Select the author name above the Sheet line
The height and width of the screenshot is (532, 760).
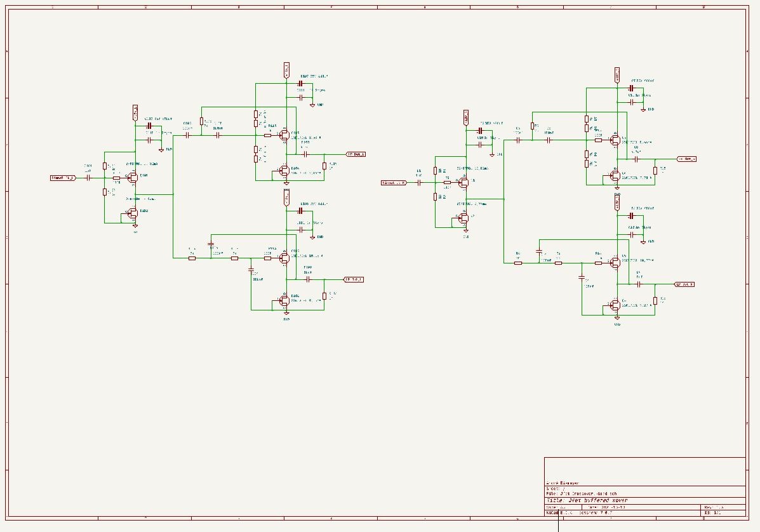[563, 483]
